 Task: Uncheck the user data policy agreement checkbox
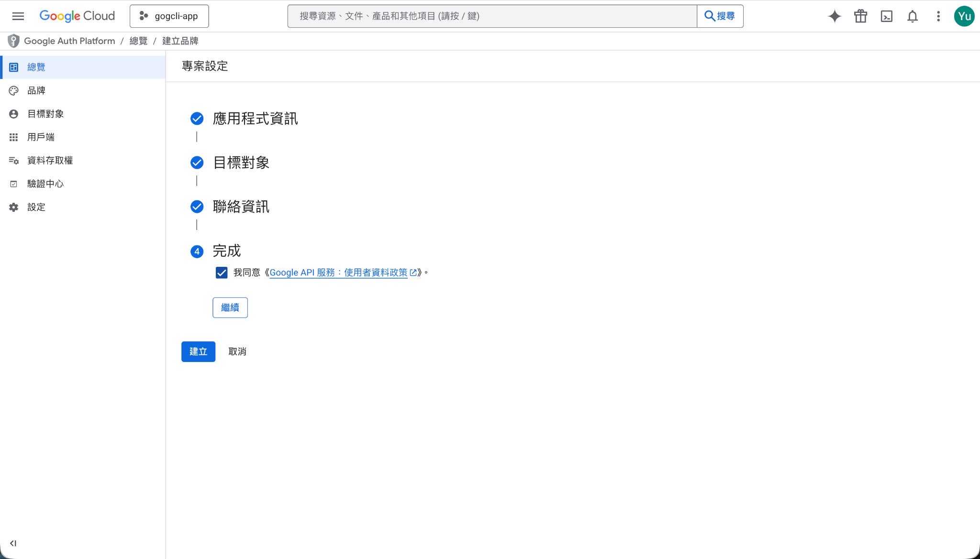221,273
